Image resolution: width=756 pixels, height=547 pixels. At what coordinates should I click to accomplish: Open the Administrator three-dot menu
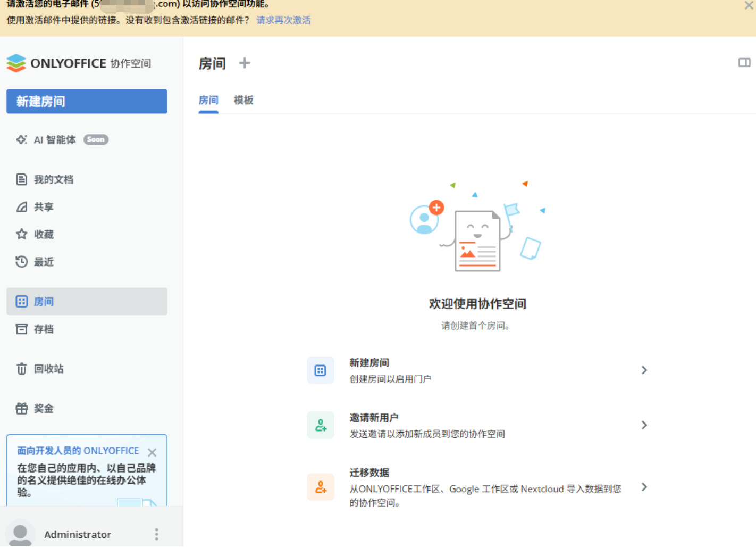156,534
